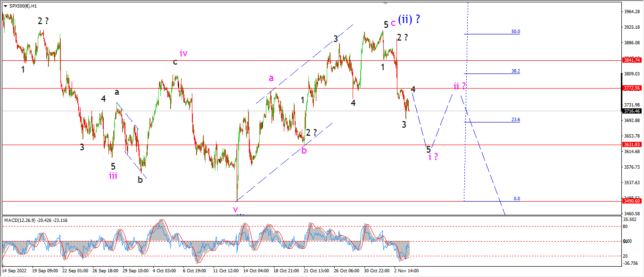Click the red 3841.74 price level tag
Viewport: 644px width, 277px height.
pyautogui.click(x=632, y=60)
